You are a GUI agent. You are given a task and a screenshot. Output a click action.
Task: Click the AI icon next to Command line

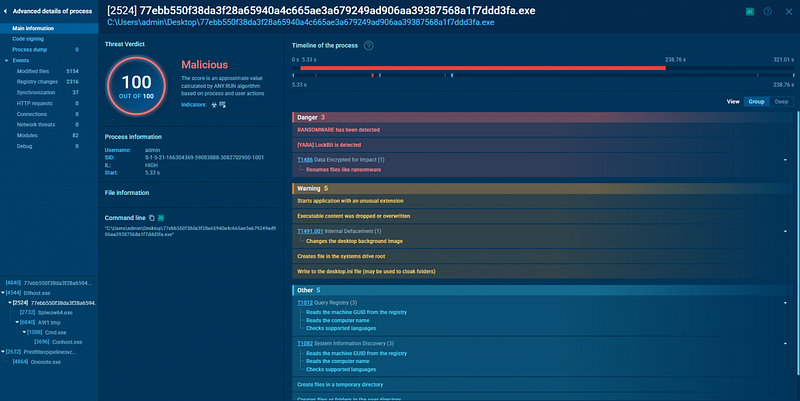coord(161,218)
